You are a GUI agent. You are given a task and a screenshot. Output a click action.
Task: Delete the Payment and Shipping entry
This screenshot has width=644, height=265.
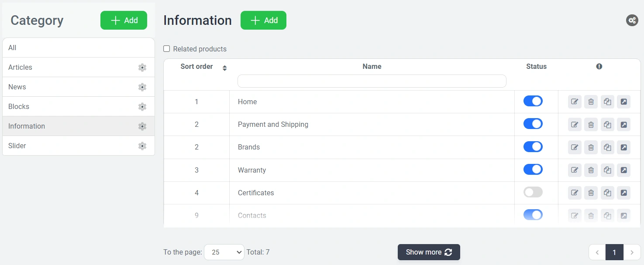[x=591, y=125]
